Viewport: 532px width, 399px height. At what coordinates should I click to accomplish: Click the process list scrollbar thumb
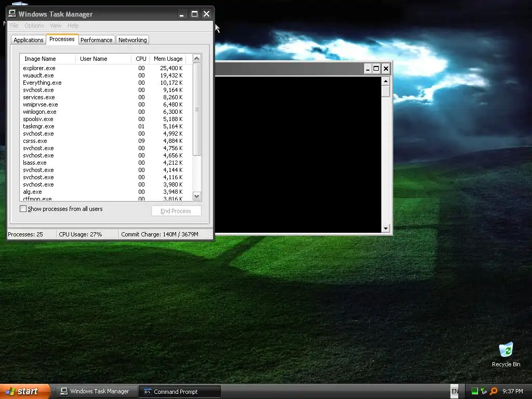(197, 109)
